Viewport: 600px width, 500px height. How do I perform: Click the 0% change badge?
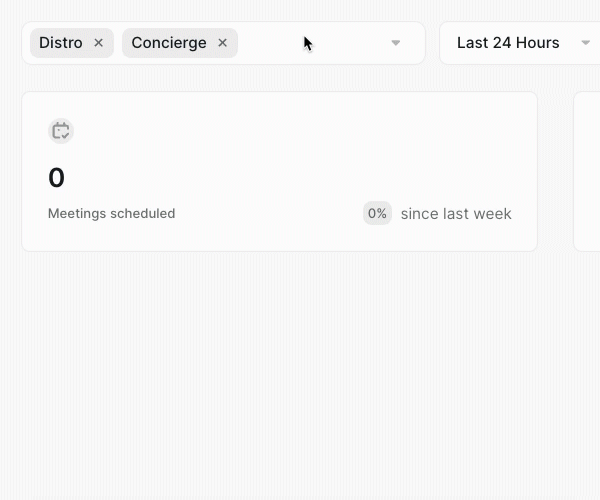[377, 213]
